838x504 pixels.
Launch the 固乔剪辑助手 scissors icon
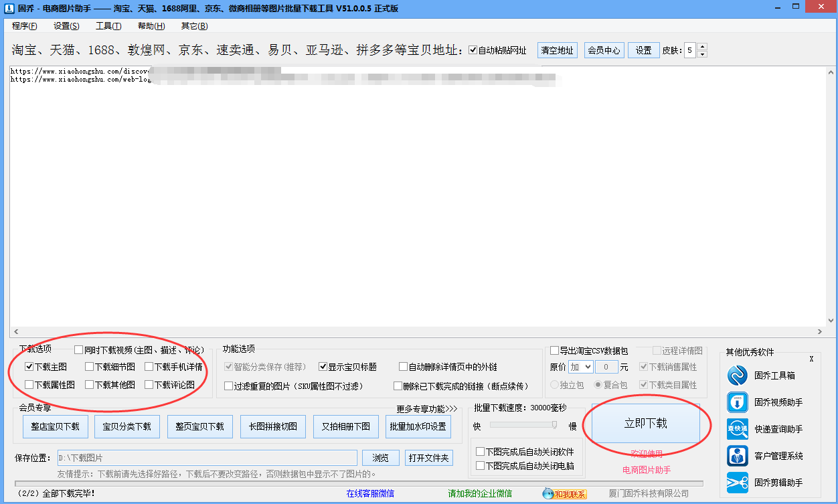coord(738,483)
